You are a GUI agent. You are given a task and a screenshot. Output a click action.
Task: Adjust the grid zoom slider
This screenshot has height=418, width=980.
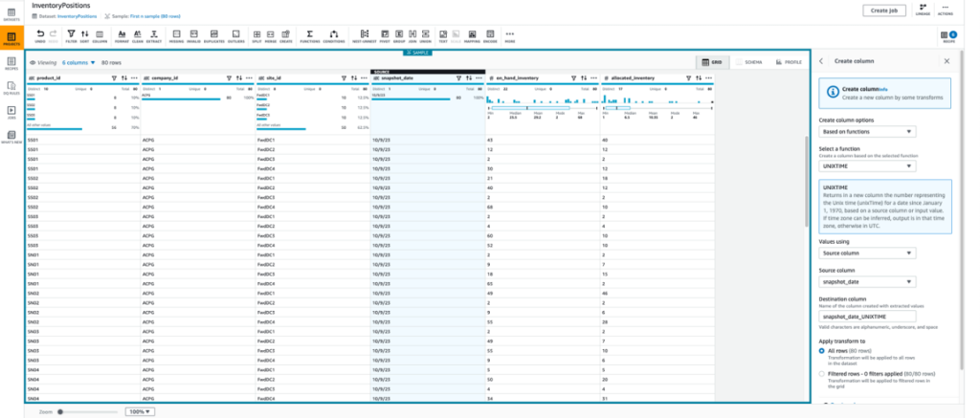click(x=60, y=411)
